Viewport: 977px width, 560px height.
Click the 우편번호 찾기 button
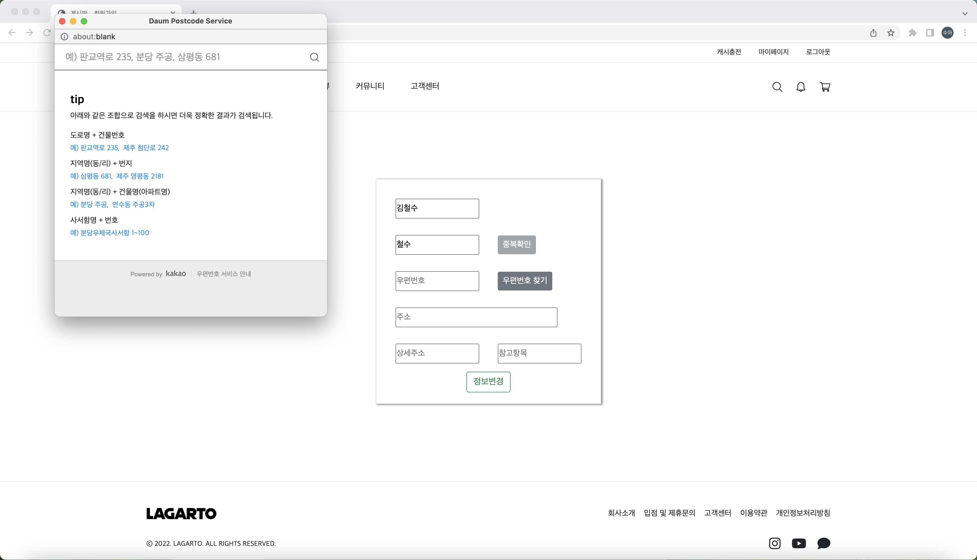tap(525, 281)
